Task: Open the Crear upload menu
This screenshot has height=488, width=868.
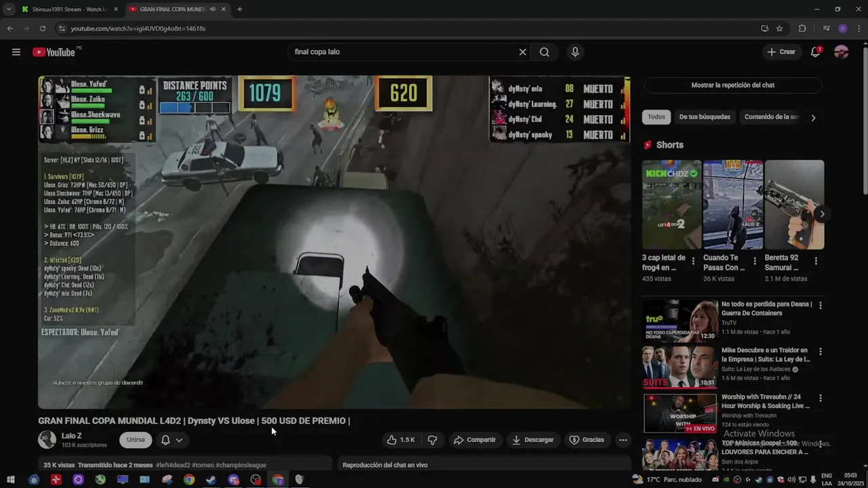Action: [781, 52]
